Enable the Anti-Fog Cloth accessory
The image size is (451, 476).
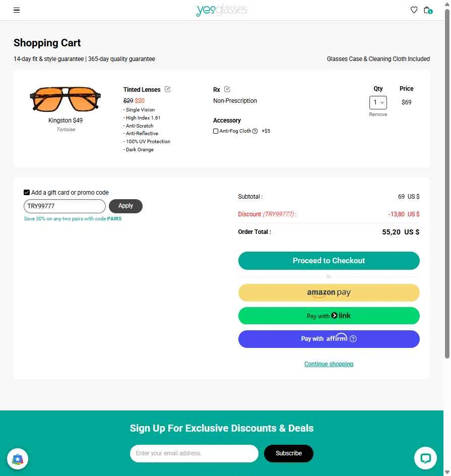click(216, 131)
